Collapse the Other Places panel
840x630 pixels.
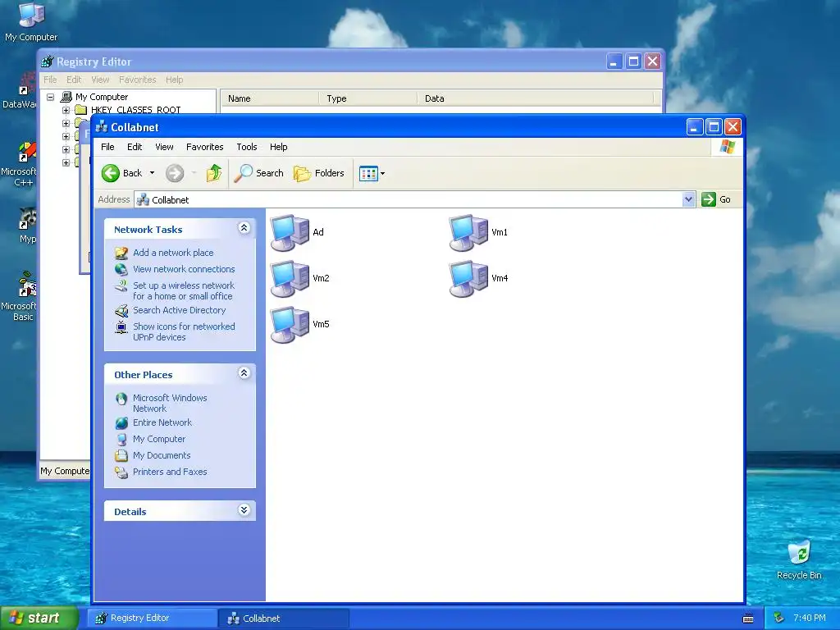tap(244, 373)
